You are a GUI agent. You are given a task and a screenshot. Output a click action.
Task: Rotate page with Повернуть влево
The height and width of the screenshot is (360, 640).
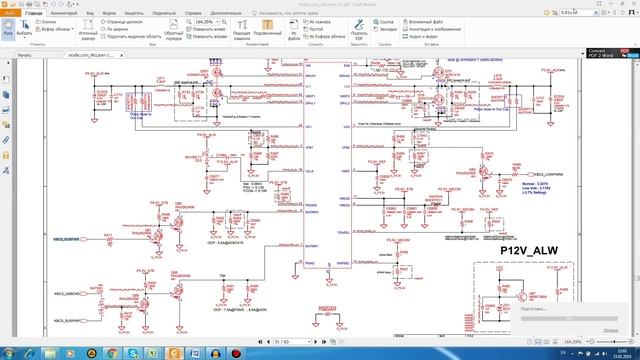click(206, 29)
